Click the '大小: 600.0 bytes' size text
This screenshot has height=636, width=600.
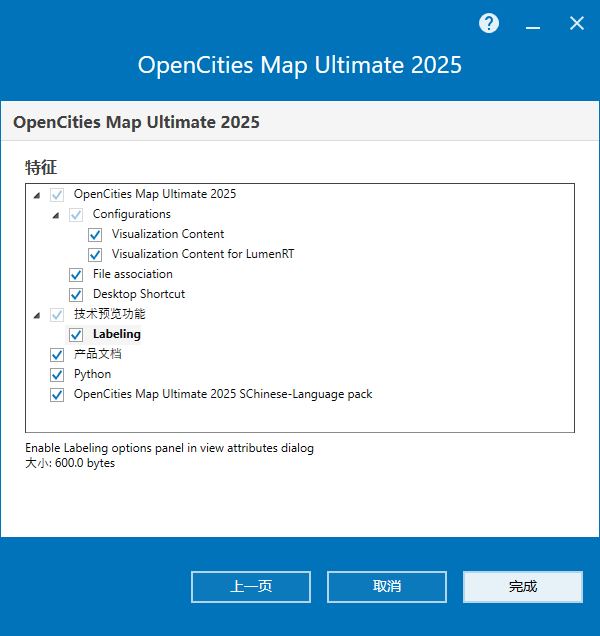[x=70, y=463]
